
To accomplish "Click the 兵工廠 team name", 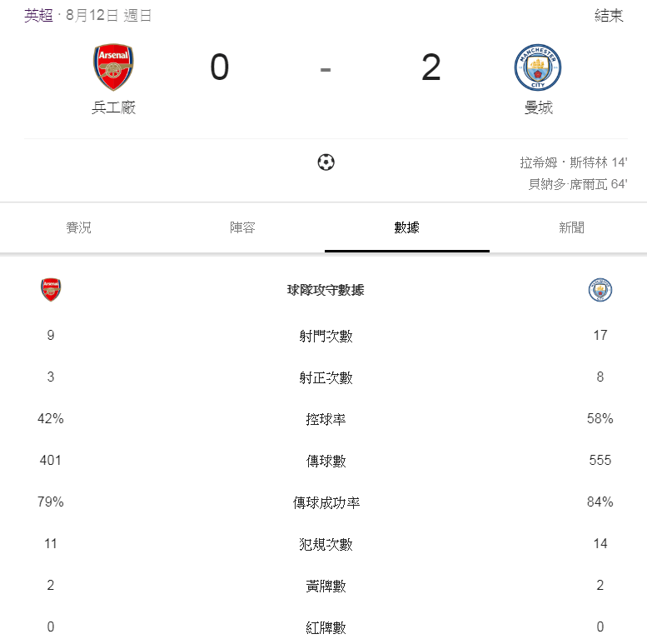I will pyautogui.click(x=113, y=107).
